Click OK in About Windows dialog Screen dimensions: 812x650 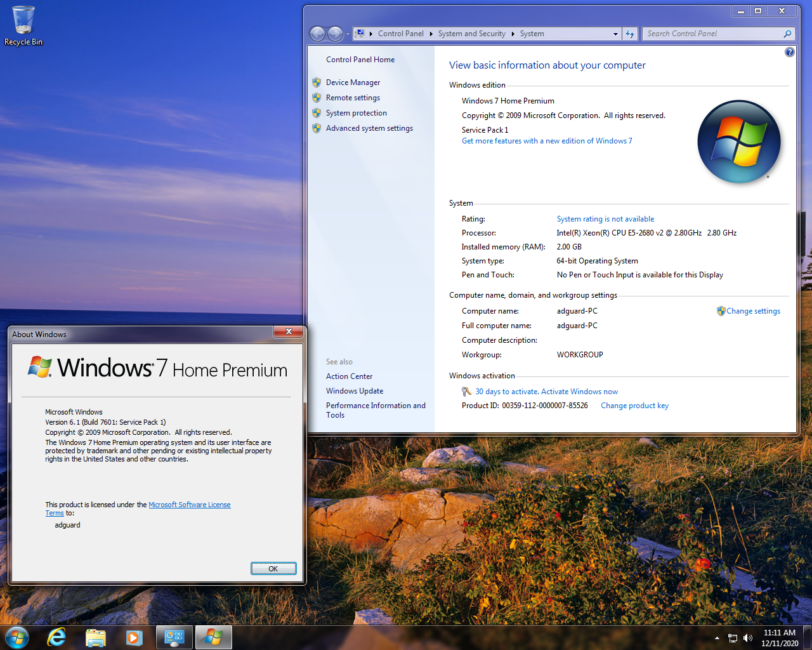273,569
